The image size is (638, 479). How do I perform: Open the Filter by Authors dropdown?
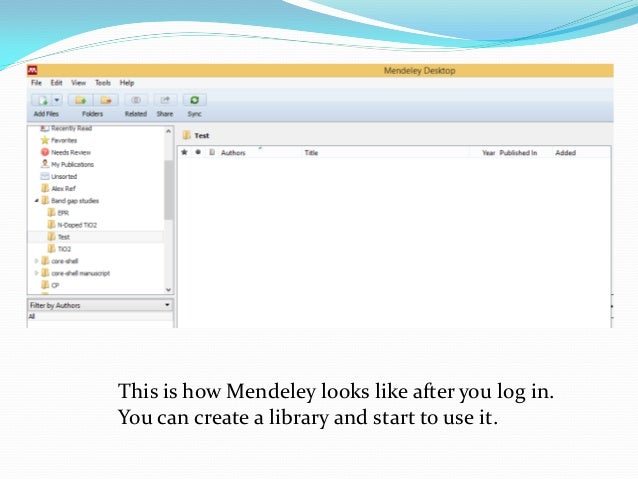[x=100, y=305]
